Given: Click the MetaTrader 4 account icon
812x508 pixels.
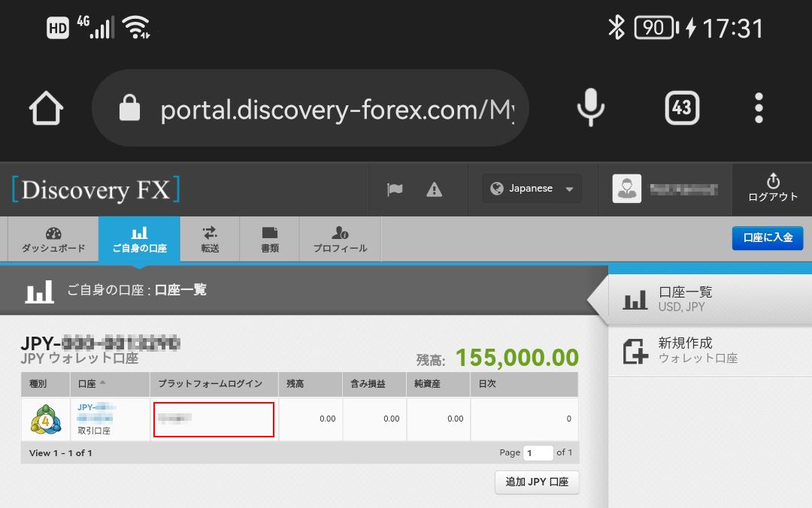Looking at the screenshot, I should pos(46,419).
